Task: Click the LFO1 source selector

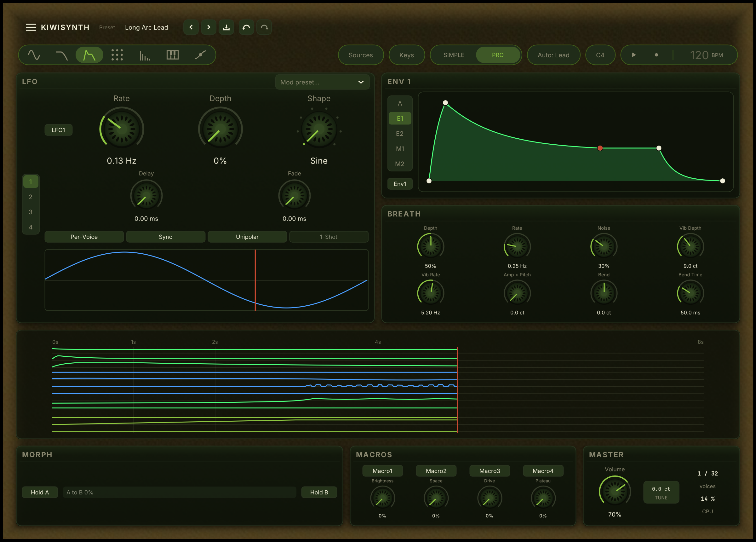Action: [58, 130]
